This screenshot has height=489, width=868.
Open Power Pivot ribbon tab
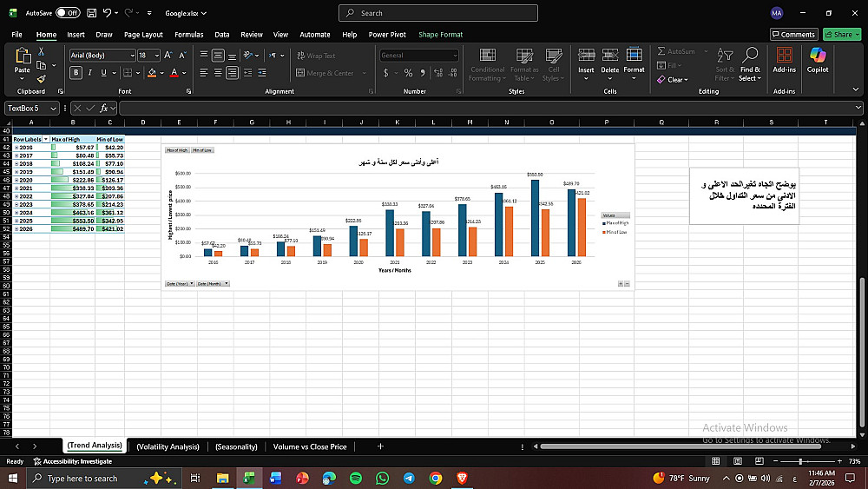pyautogui.click(x=387, y=35)
